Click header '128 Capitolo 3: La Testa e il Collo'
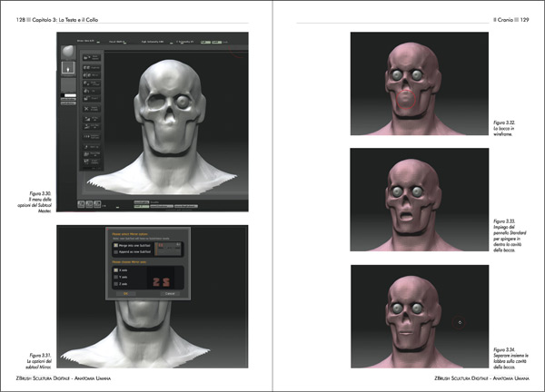Viewport: 545px width, 392px height. [57, 20]
